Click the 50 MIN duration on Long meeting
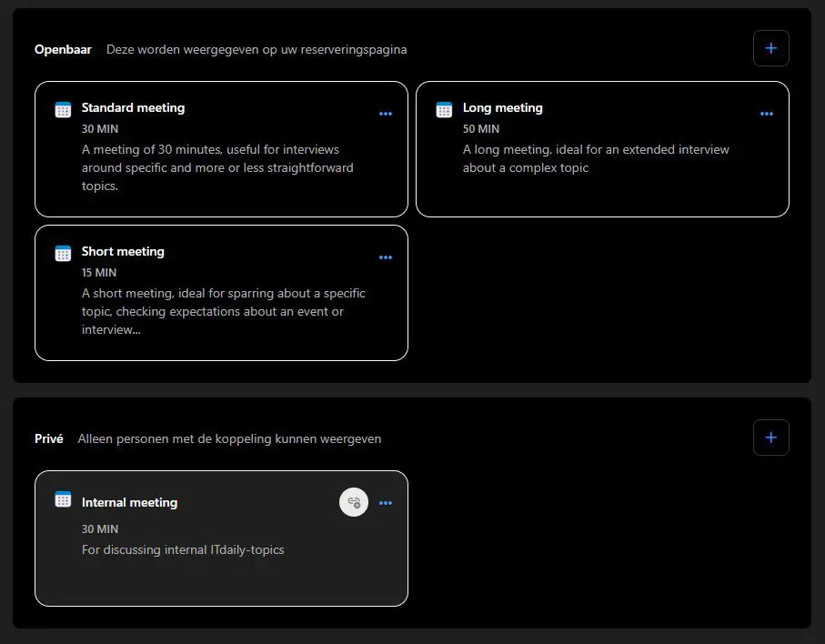 pos(481,129)
